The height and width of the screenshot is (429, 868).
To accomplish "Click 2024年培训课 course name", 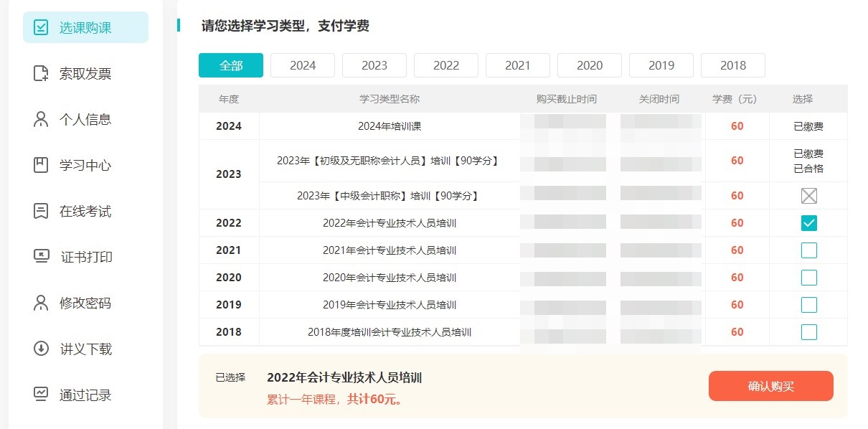I will pos(390,126).
